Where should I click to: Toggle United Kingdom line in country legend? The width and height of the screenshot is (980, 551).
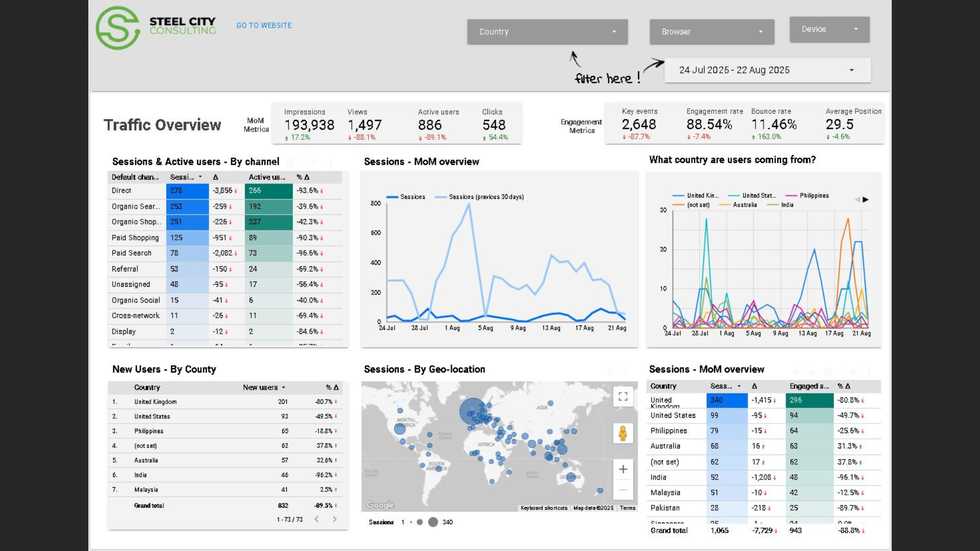pyautogui.click(x=702, y=195)
